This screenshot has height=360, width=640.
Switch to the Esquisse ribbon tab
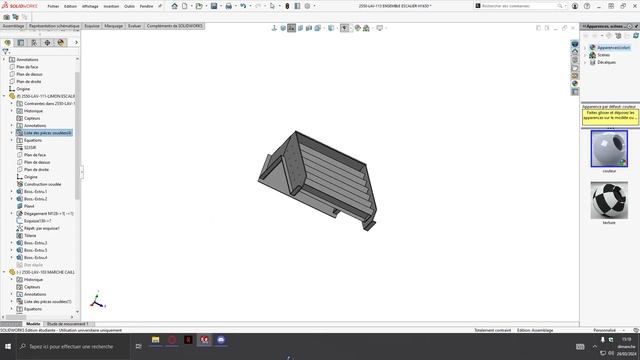point(92,26)
